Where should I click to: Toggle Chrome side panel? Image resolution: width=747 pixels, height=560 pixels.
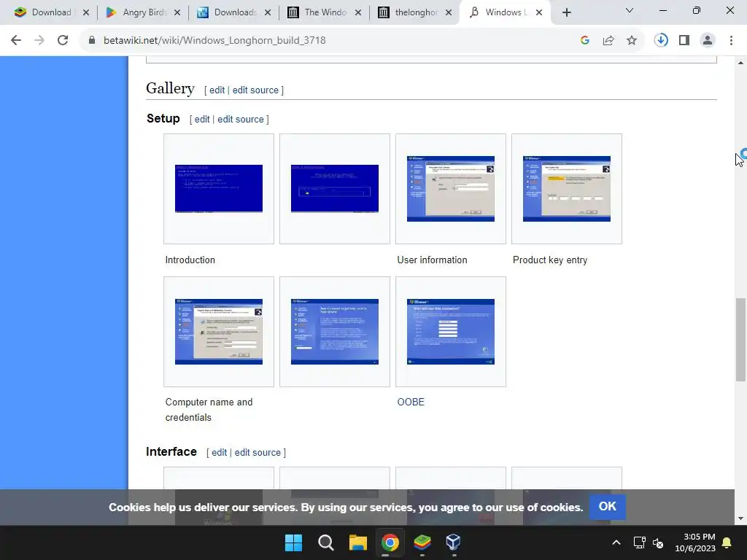click(684, 41)
